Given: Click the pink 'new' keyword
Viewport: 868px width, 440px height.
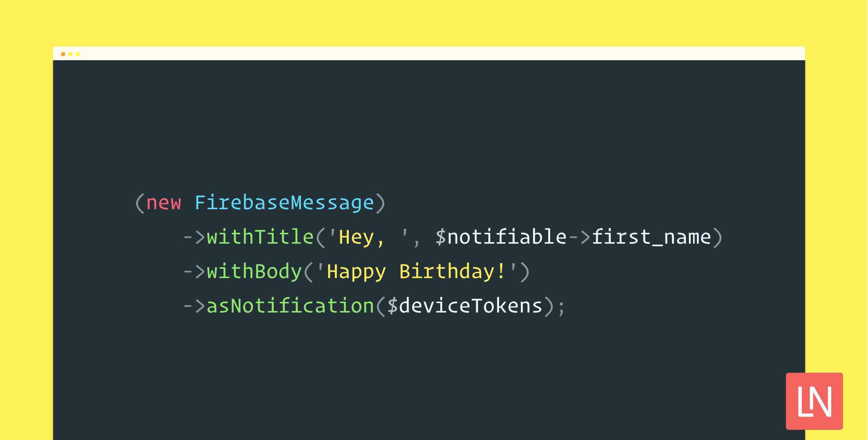Looking at the screenshot, I should coord(163,203).
